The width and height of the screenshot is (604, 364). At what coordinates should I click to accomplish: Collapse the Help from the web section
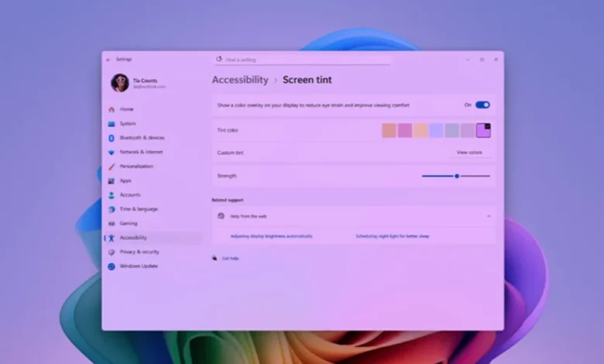click(x=489, y=216)
